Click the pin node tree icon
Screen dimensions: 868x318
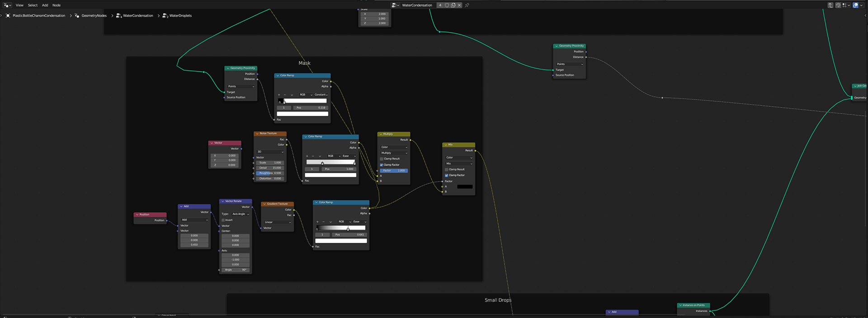pyautogui.click(x=467, y=5)
